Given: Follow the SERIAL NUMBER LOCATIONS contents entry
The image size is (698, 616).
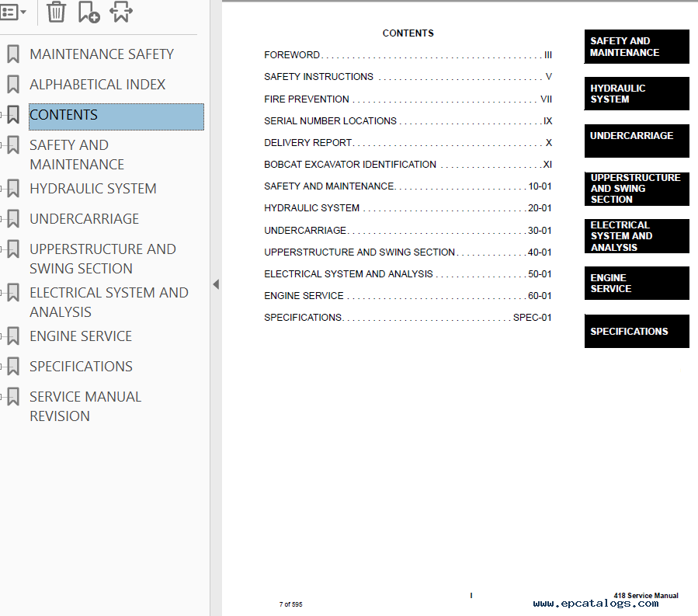Looking at the screenshot, I should click(x=330, y=121).
